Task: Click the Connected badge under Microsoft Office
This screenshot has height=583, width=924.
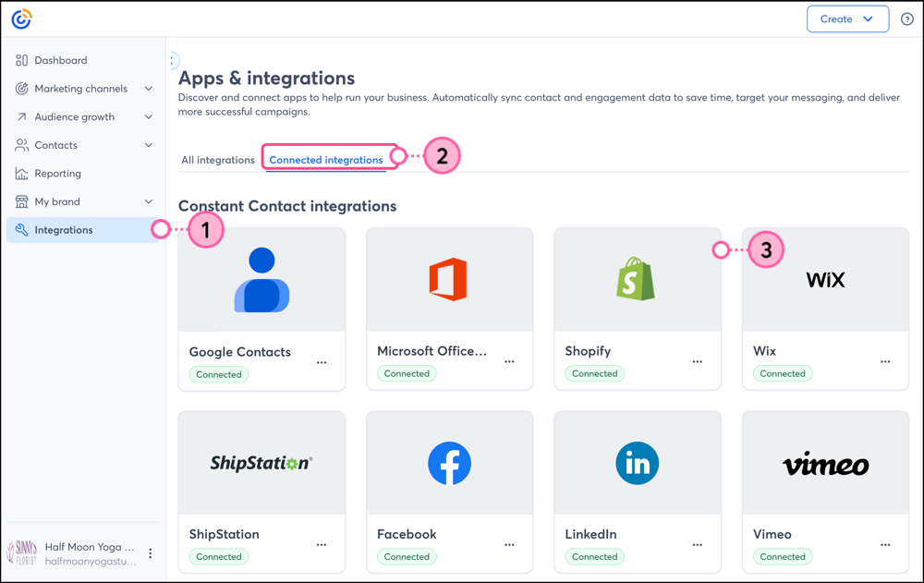Action: click(x=407, y=373)
